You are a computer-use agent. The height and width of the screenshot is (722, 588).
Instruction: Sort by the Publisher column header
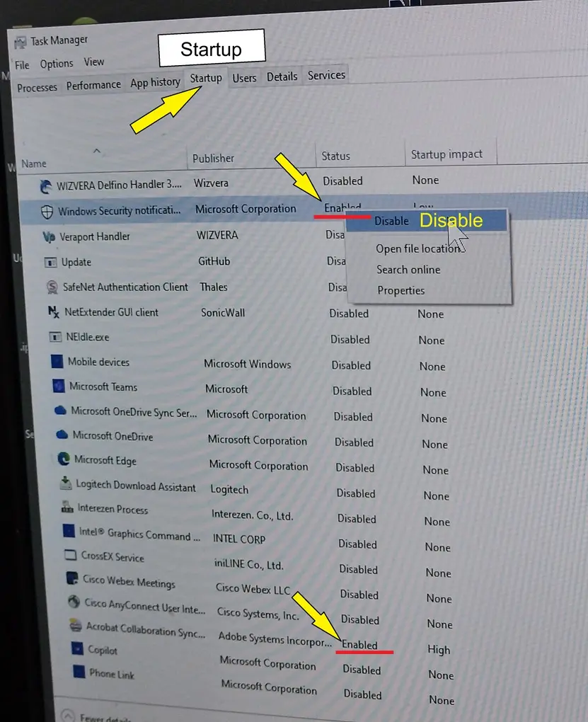pyautogui.click(x=213, y=159)
